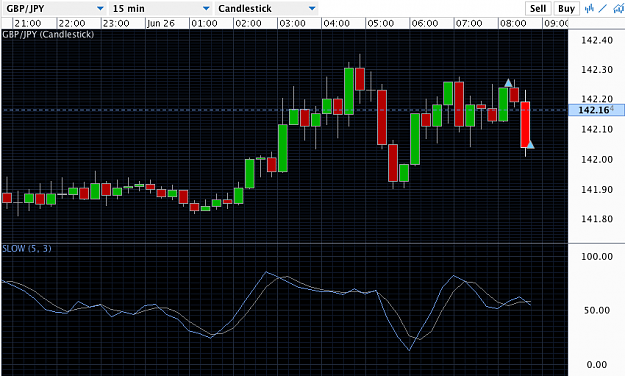Click the 142.16 current price label
Image resolution: width=625 pixels, height=376 pixels.
pos(596,110)
